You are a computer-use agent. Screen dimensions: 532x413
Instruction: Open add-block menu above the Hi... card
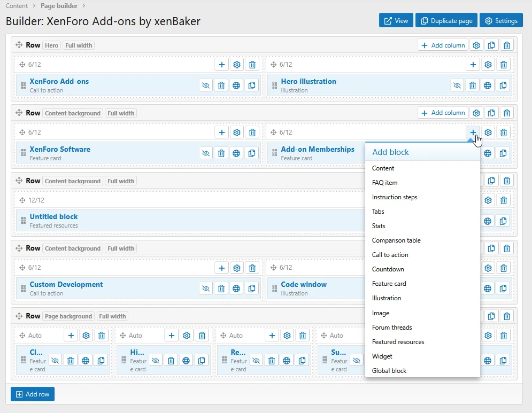point(171,336)
